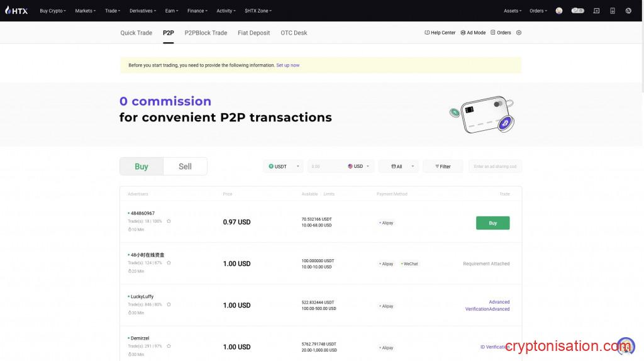Open the USDT coin dropdown
The image size is (644, 361).
tap(283, 167)
